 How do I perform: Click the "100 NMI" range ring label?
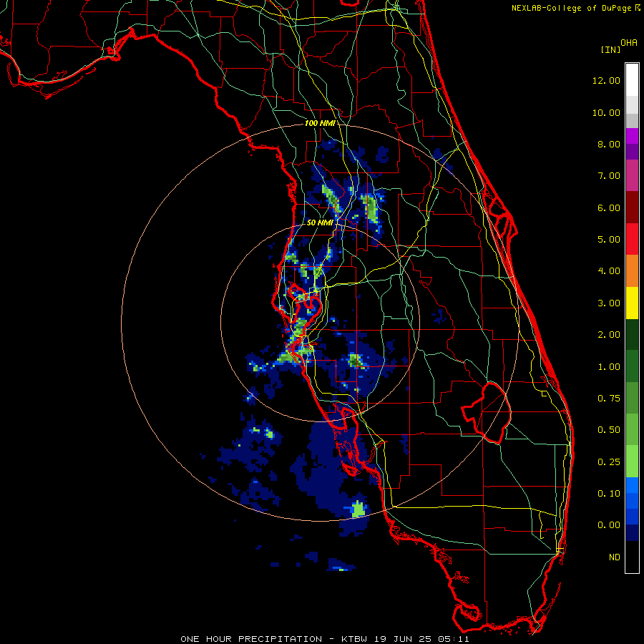320,123
